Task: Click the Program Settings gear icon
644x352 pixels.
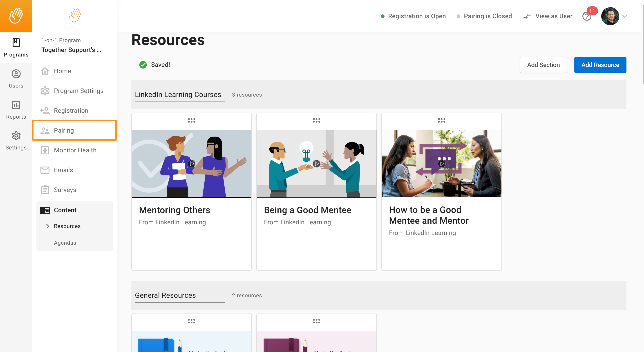Action: [x=45, y=91]
